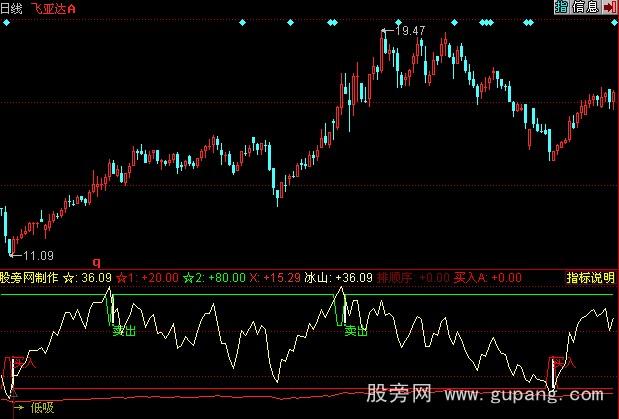Click the first 卖出 sell signal marker
619x419 pixels.
tap(124, 328)
